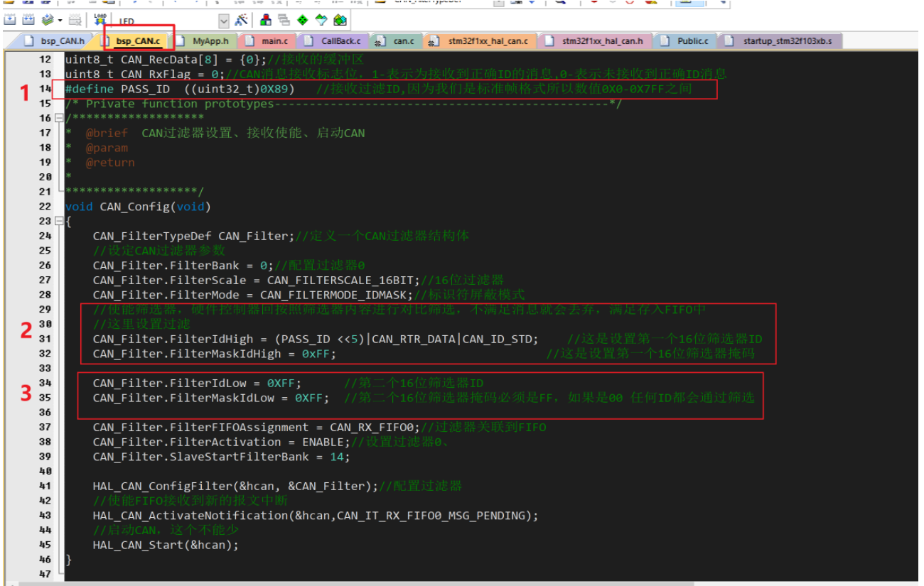Click 'HAL_CAN_ActivateNotification' call on line 43
The width and height of the screenshot is (924, 586).
coord(190,515)
